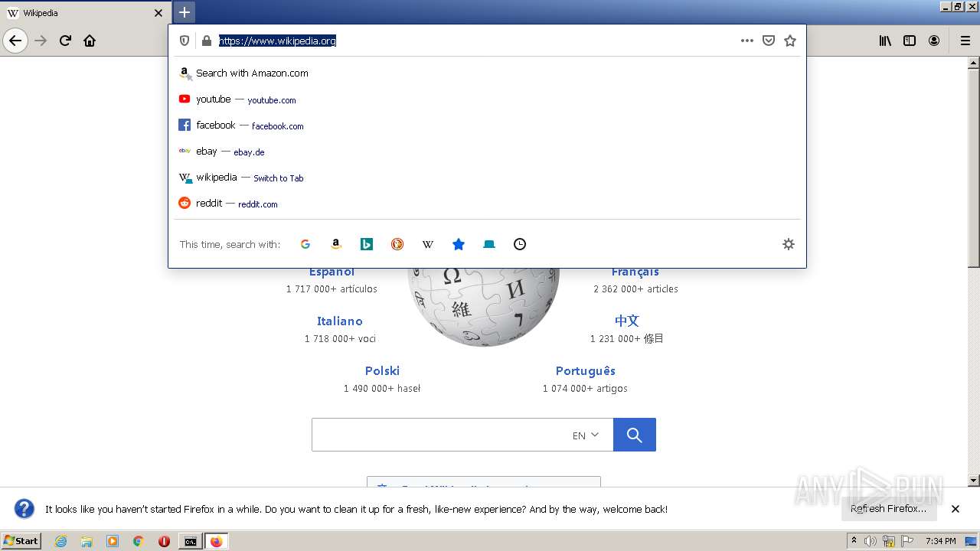The width and height of the screenshot is (980, 551).
Task: Click the forward navigation arrow
Action: [41, 41]
